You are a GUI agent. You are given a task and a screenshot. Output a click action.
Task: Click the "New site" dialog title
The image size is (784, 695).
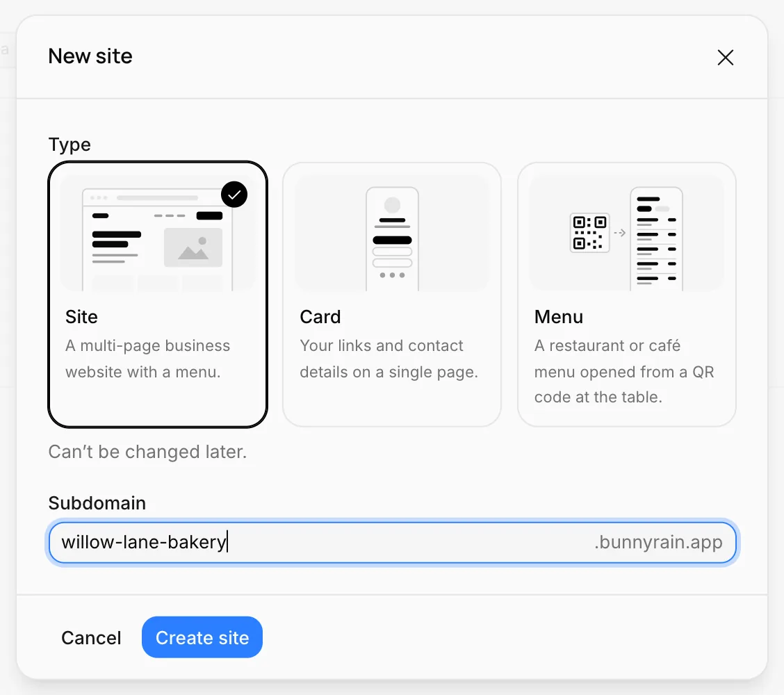tap(90, 56)
